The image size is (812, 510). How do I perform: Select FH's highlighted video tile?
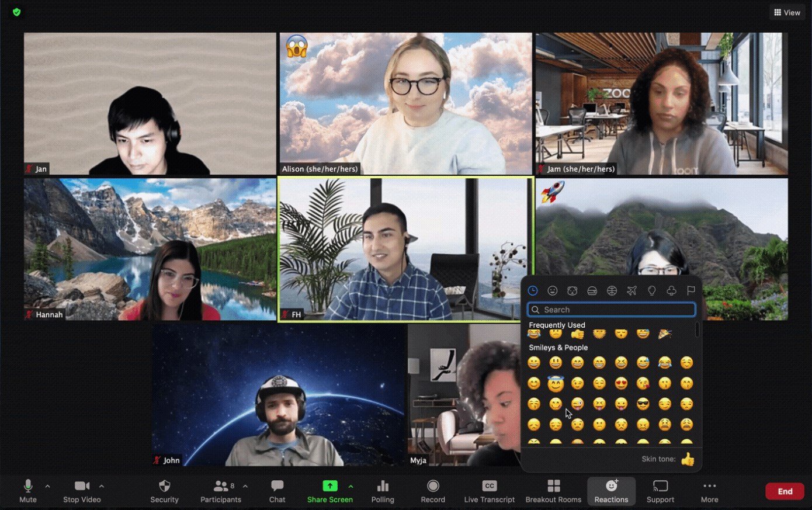tap(405, 249)
